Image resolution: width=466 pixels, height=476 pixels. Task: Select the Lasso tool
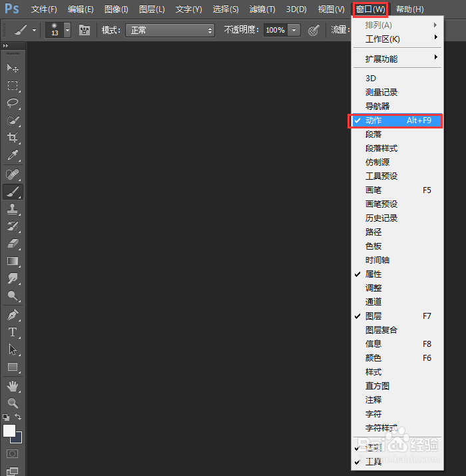pyautogui.click(x=13, y=103)
